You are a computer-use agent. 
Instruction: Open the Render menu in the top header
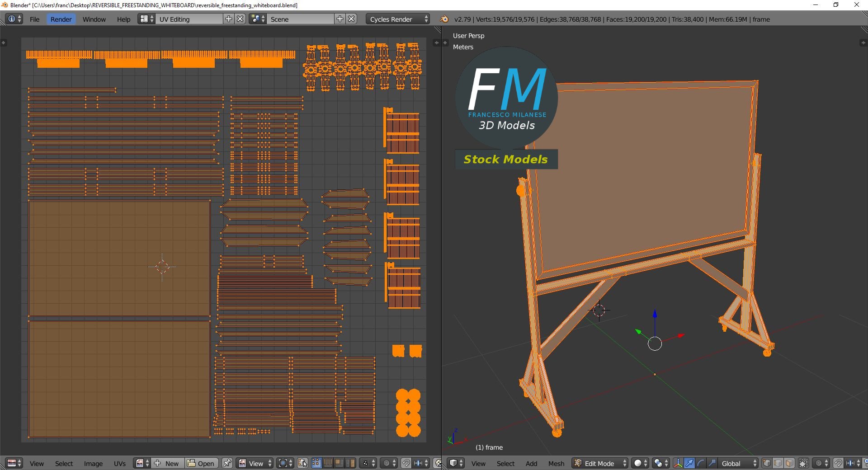(61, 19)
